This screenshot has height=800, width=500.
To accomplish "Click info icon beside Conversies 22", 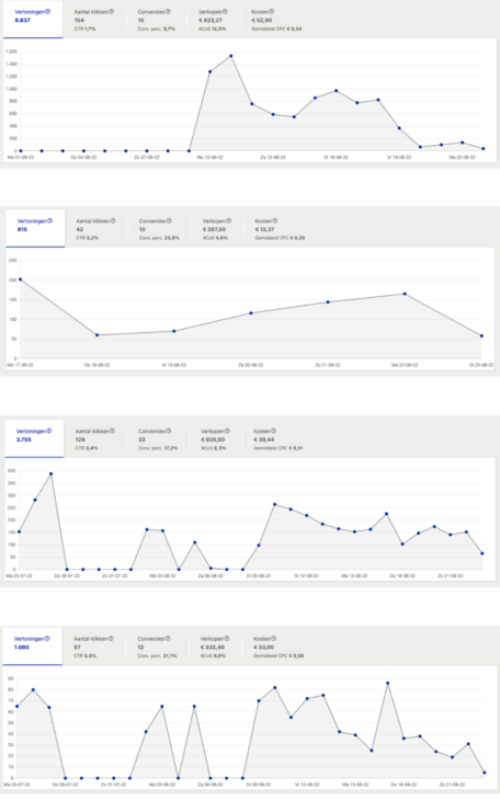I will pos(169,431).
